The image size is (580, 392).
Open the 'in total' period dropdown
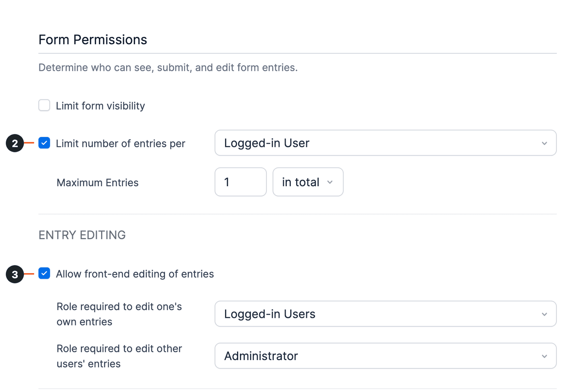click(308, 182)
